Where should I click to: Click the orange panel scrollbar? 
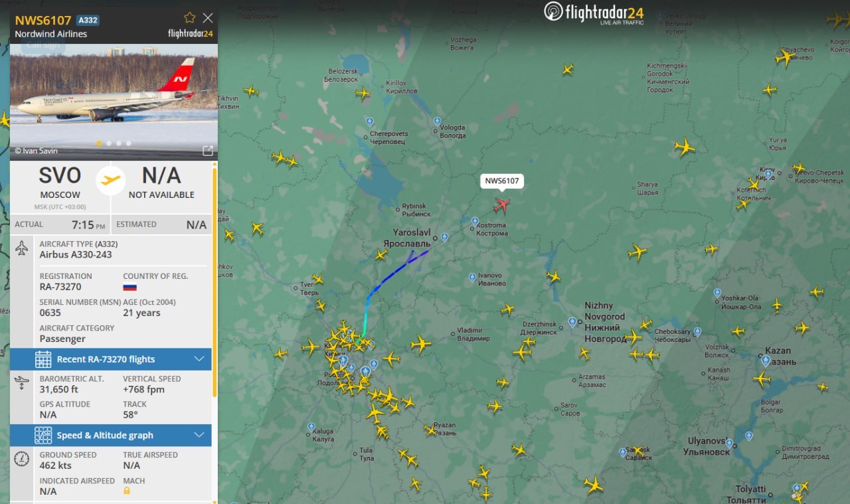pos(214,282)
